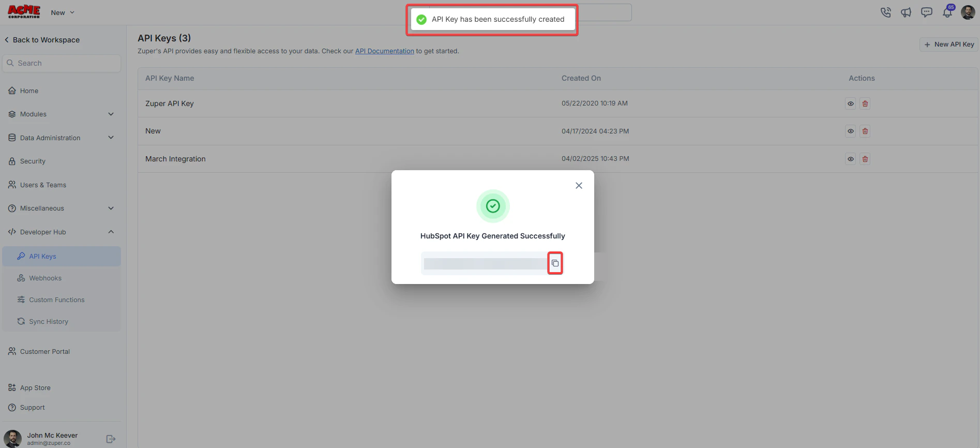Copy the generated HubSpot API key
The width and height of the screenshot is (980, 448).
555,263
